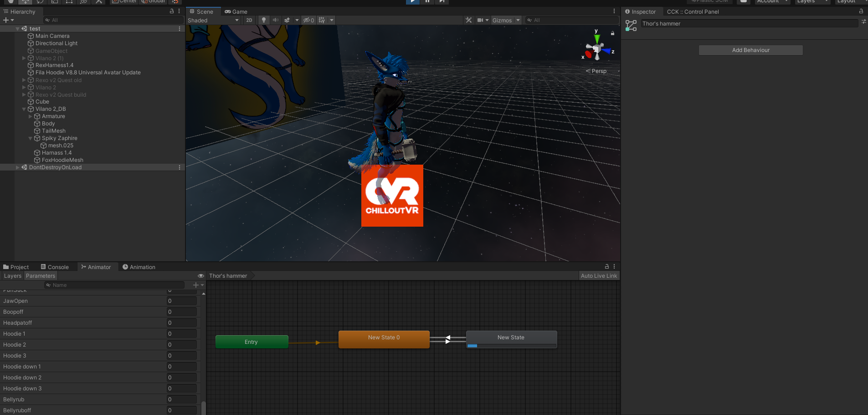Lock the Animator panel
The image size is (868, 415).
(x=607, y=266)
